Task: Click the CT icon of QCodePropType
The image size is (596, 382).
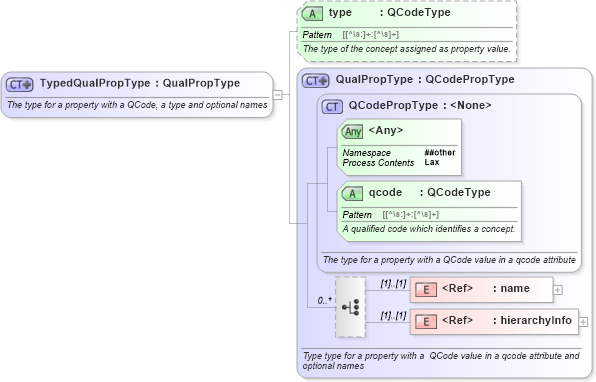Action: click(x=332, y=107)
